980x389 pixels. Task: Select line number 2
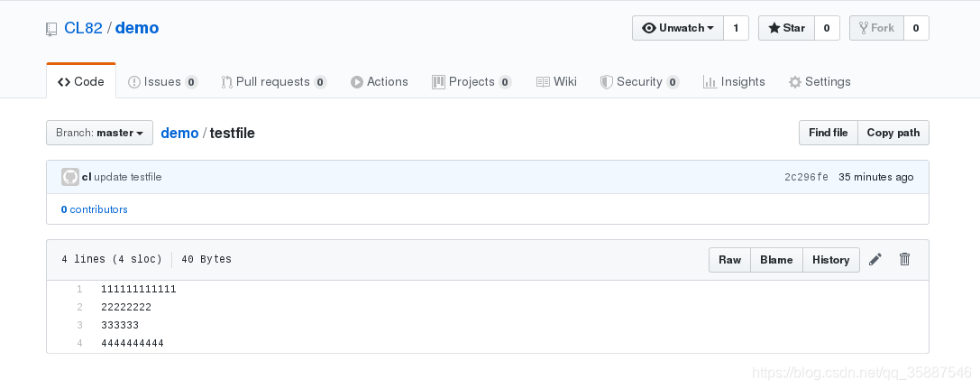(79, 307)
